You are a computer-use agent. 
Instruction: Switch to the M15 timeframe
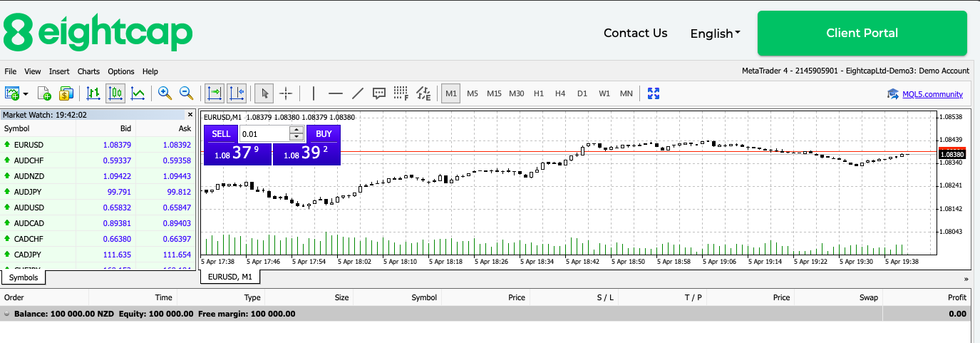click(495, 93)
